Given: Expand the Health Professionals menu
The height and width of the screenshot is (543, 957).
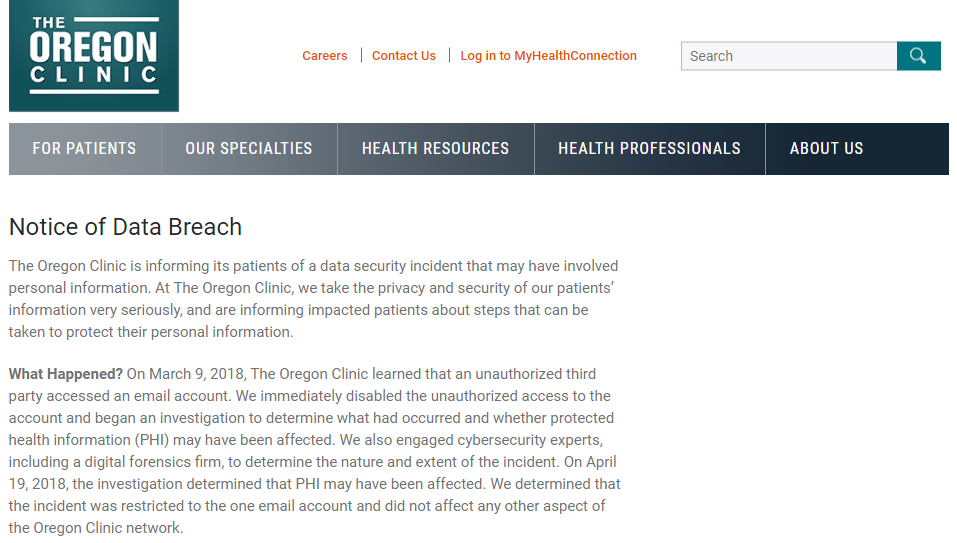Looking at the screenshot, I should [x=649, y=149].
